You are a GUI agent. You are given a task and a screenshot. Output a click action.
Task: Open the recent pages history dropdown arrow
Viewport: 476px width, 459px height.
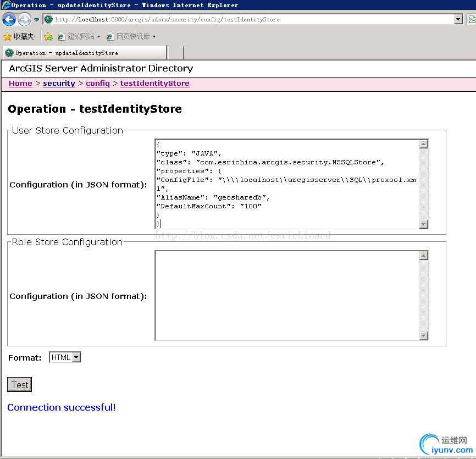pyautogui.click(x=36, y=20)
